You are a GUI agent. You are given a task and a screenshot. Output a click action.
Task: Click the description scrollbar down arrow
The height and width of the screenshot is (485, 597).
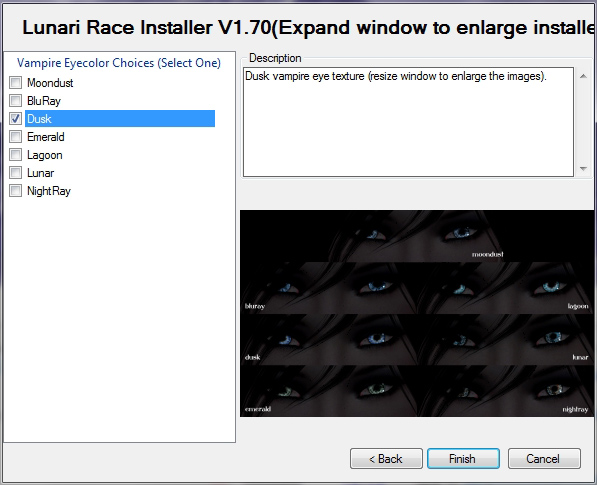pos(583,168)
